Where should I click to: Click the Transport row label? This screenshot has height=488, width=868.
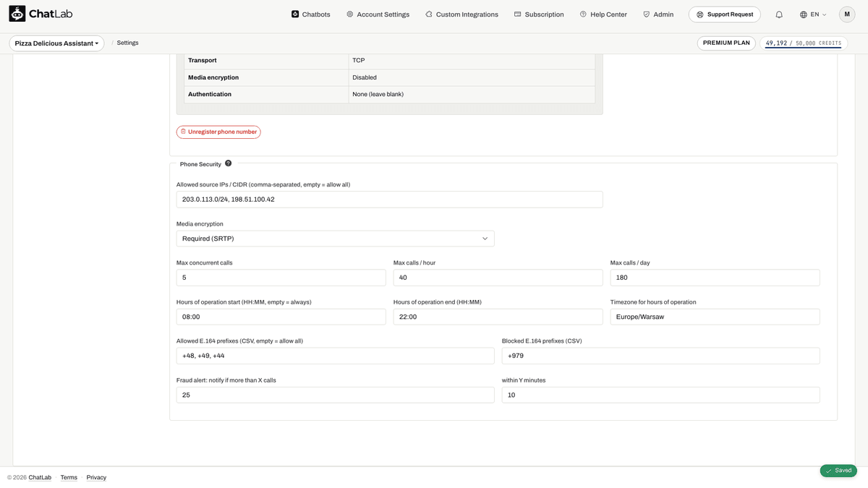pos(203,61)
